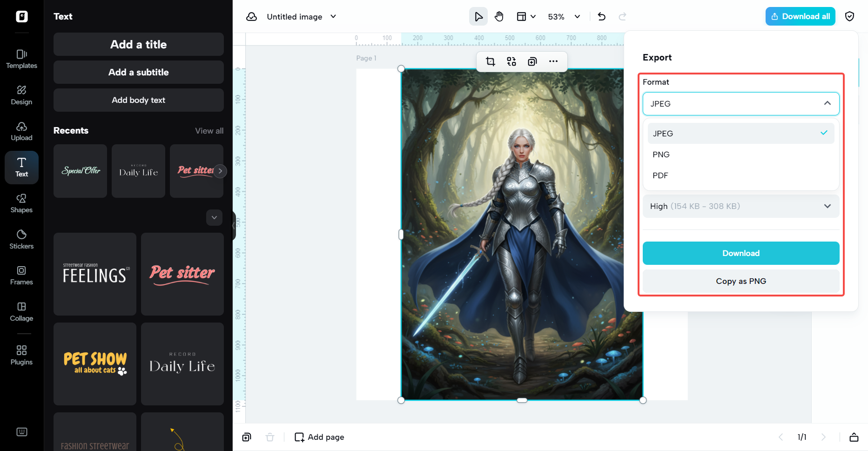Select the Hand tool in the top toolbar
Screen dimensions: 868x451
click(499, 16)
